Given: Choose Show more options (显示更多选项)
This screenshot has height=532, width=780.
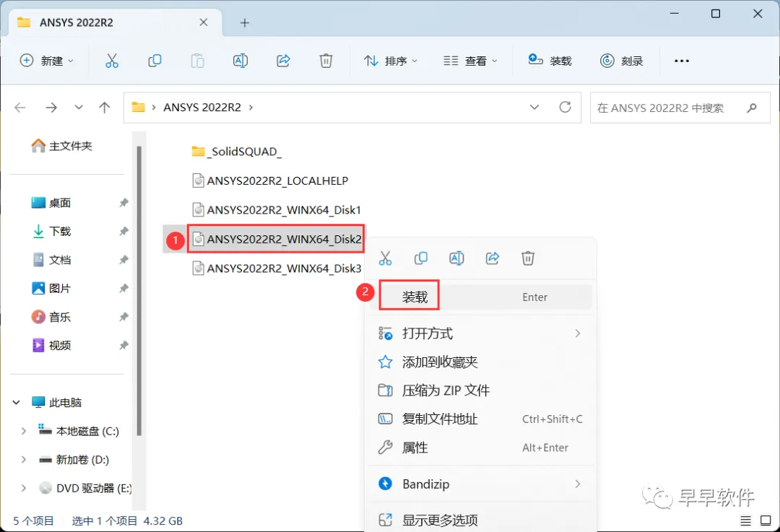Looking at the screenshot, I should tap(480, 520).
